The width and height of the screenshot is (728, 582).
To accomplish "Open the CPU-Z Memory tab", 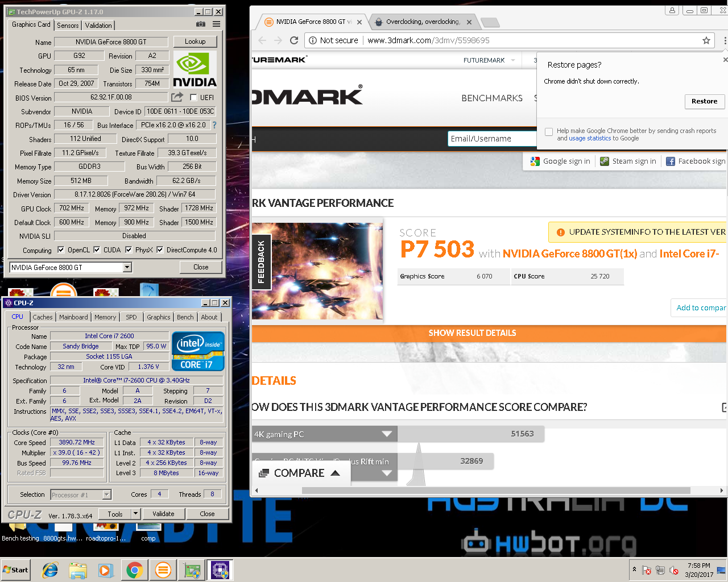I will click(105, 317).
